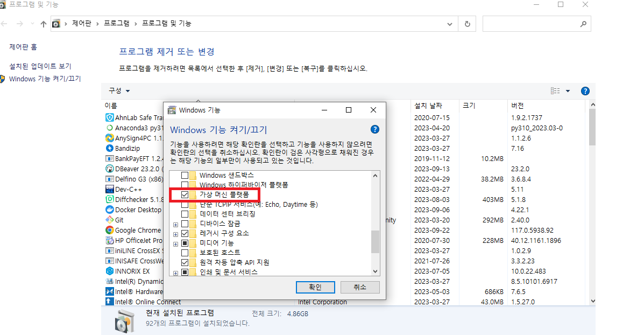Image resolution: width=644 pixels, height=335 pixels.
Task: Click the Bandizip program icon
Action: click(x=109, y=149)
